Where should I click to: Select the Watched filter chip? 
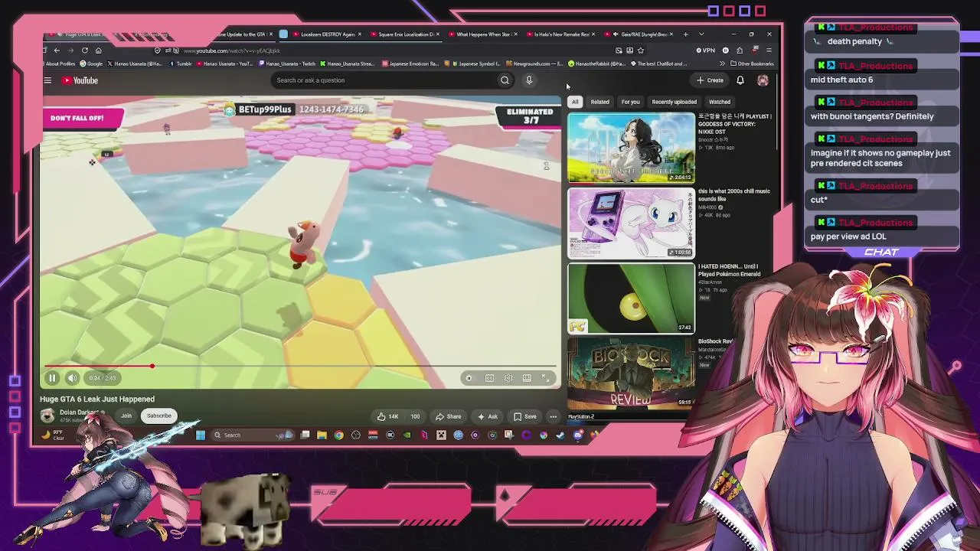tap(720, 102)
